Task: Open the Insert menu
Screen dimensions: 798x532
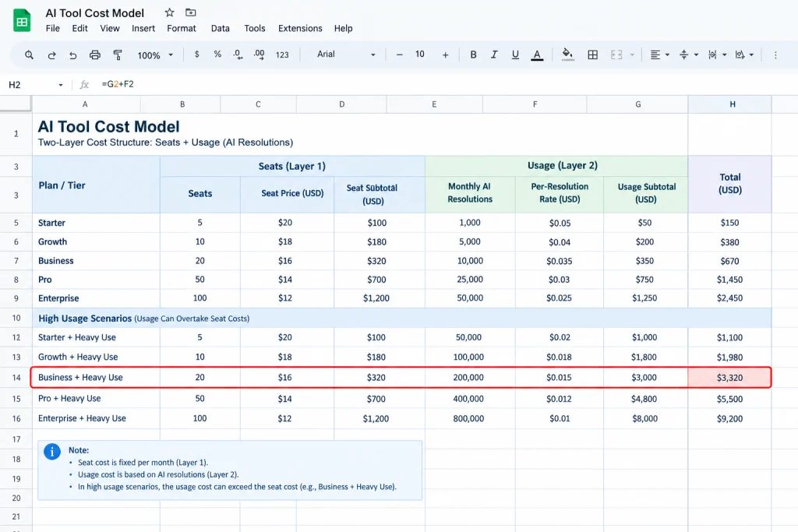Action: (143, 29)
